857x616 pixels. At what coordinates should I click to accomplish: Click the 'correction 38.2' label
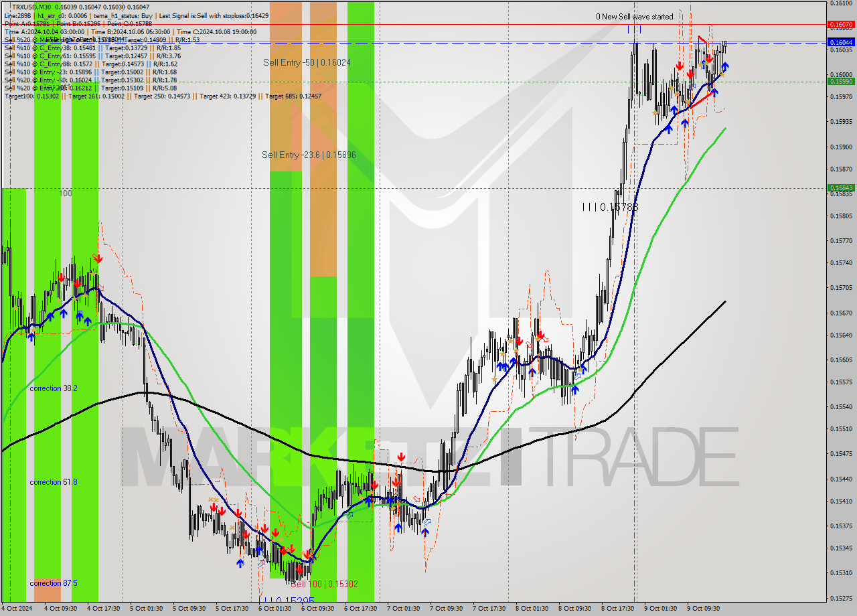tap(54, 388)
